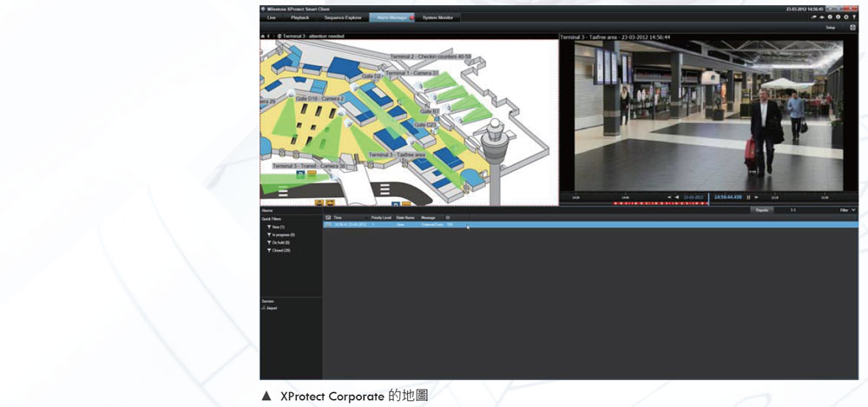Viewport: 868px width, 407px height.
Task: Click the Reports button
Action: point(762,210)
